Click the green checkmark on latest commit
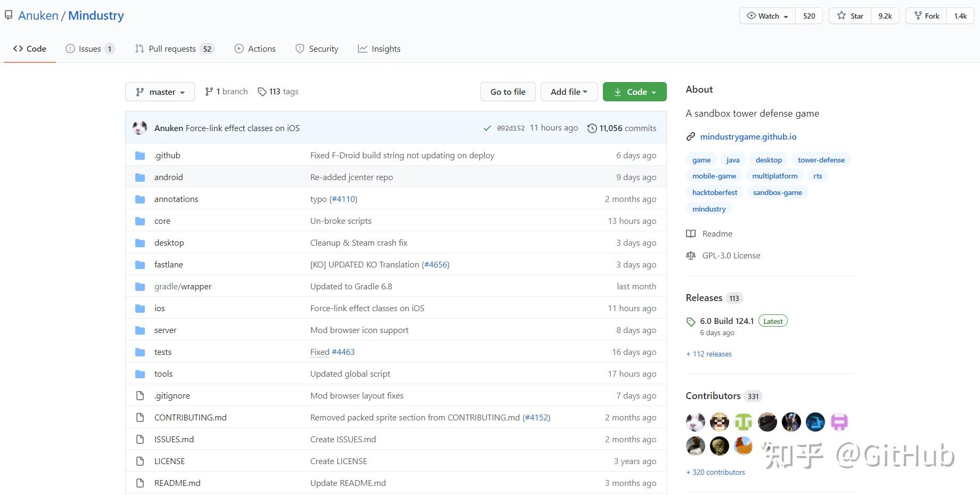This screenshot has width=980, height=495. [487, 128]
